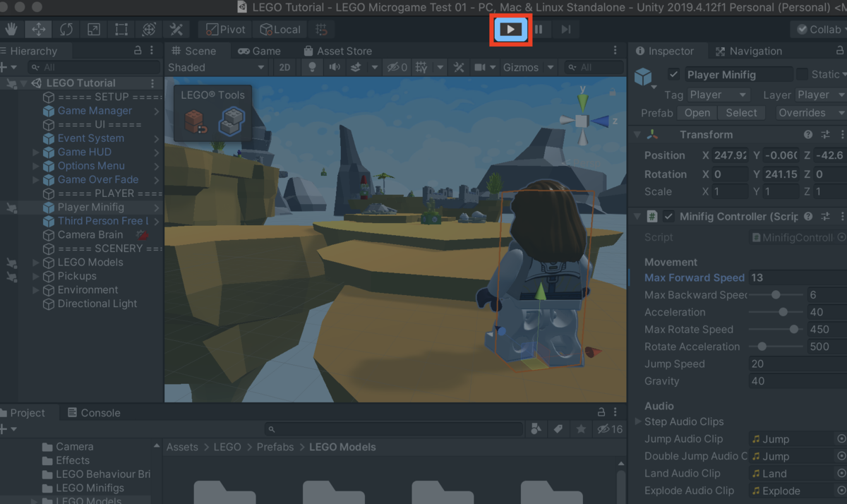This screenshot has height=504, width=847.
Task: Open Transform preset settings icon
Action: [826, 135]
